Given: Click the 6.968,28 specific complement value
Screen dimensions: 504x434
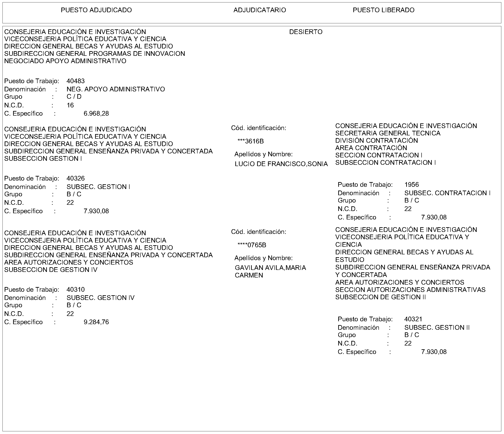Looking at the screenshot, I should [96, 114].
